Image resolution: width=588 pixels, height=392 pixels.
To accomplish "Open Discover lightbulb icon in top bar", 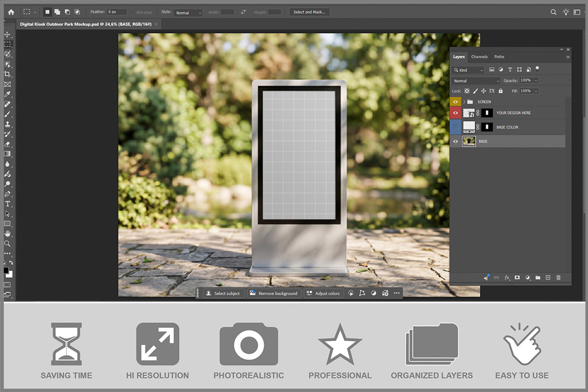I will click(566, 12).
